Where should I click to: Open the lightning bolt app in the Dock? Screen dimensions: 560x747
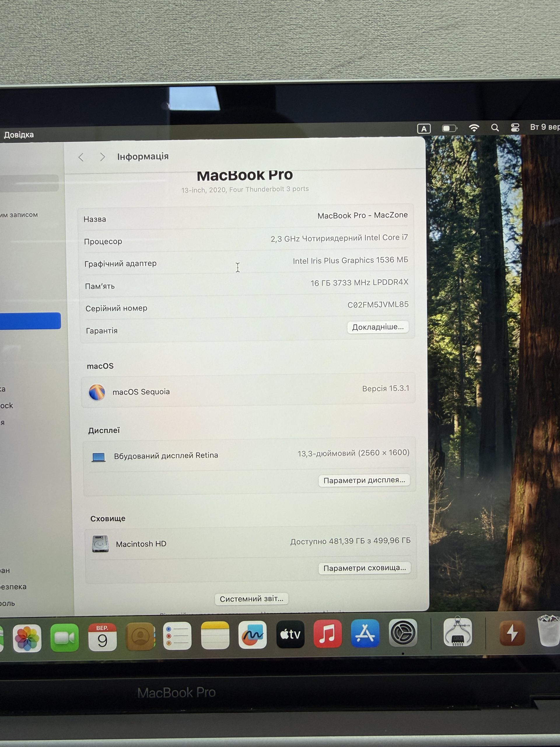(512, 633)
